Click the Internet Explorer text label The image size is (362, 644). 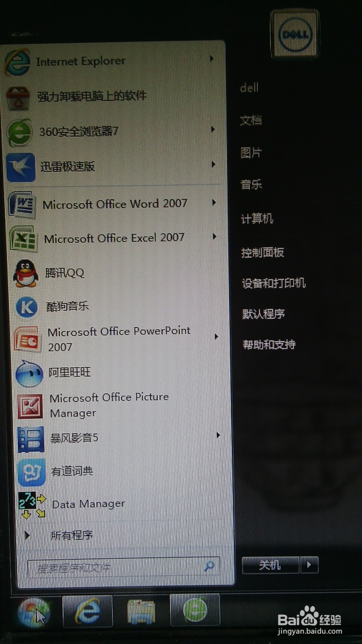click(81, 61)
